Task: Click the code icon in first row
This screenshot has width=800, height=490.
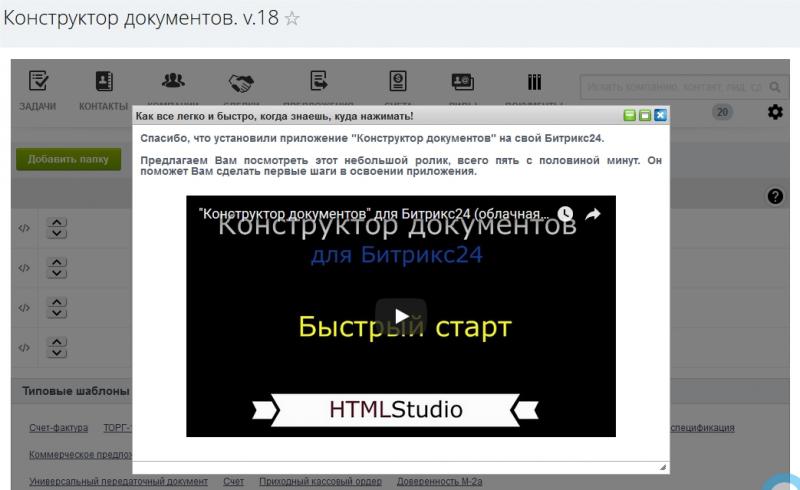Action: click(24, 228)
